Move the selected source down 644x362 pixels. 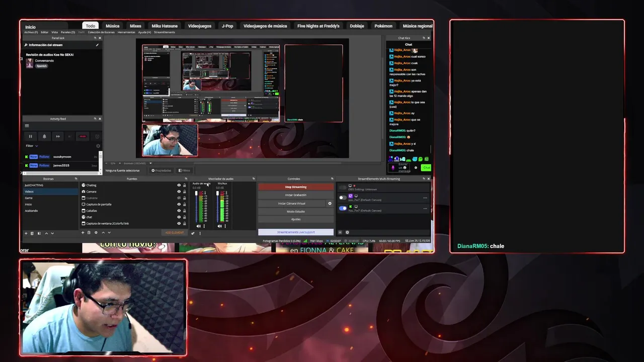tap(109, 232)
